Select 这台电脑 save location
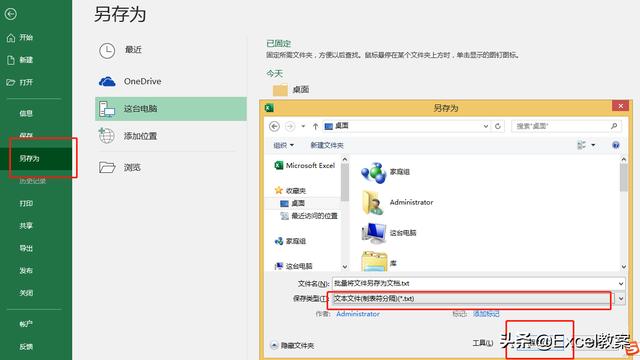 tap(171, 109)
